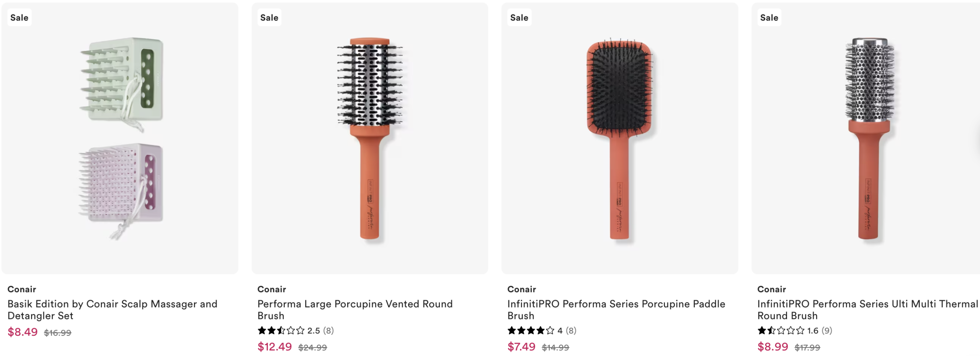Click Sale badge on Vented Round Brush card
The image size is (980, 356).
click(269, 18)
